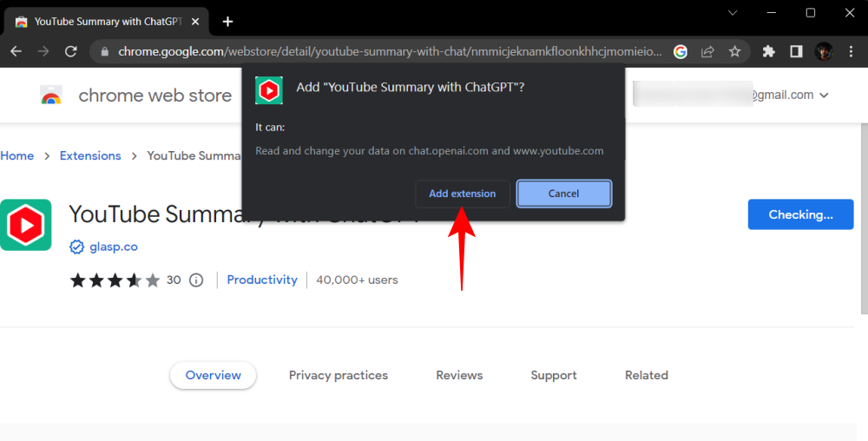Click the blue Checking... button

800,214
